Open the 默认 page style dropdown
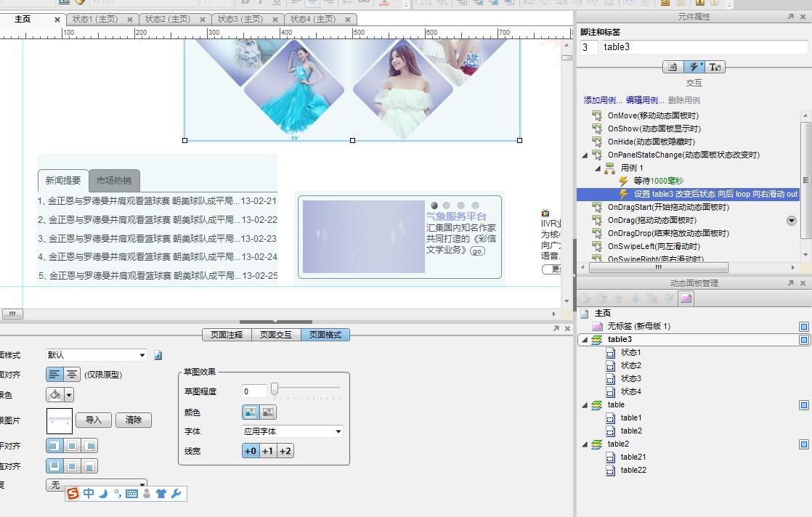The image size is (812, 517). [x=142, y=355]
